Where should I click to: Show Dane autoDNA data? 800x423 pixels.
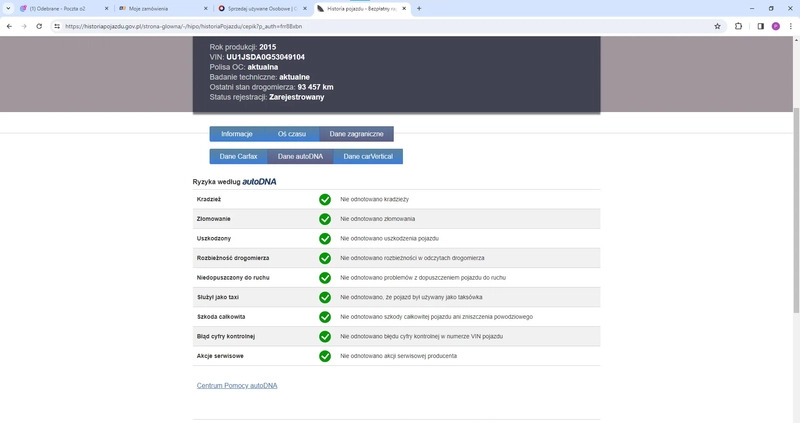tap(300, 157)
